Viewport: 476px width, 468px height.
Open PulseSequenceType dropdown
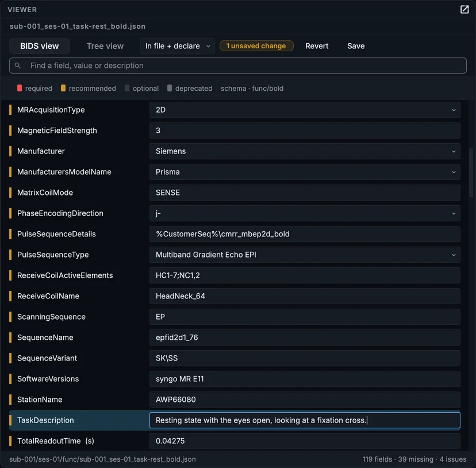(x=305, y=255)
